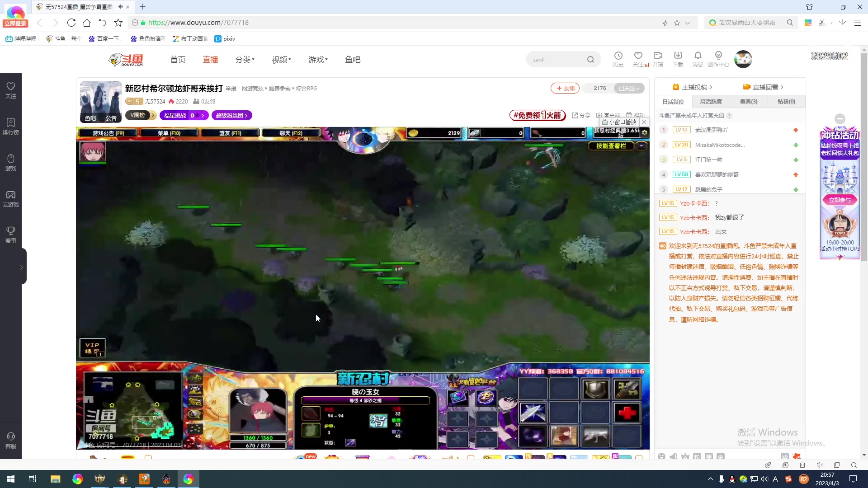The width and height of the screenshot is (868, 488).
Task: Open the games sidebar icon
Action: point(11,163)
